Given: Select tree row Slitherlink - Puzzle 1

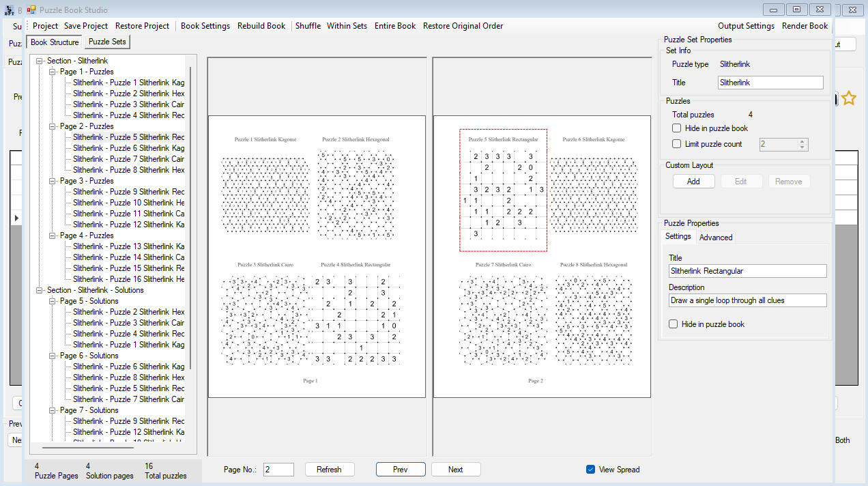Looking at the screenshot, I should [x=128, y=83].
